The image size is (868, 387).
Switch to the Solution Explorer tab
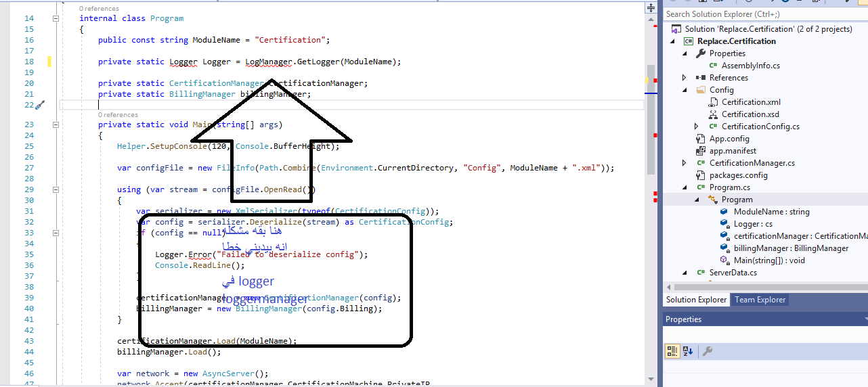(x=697, y=300)
